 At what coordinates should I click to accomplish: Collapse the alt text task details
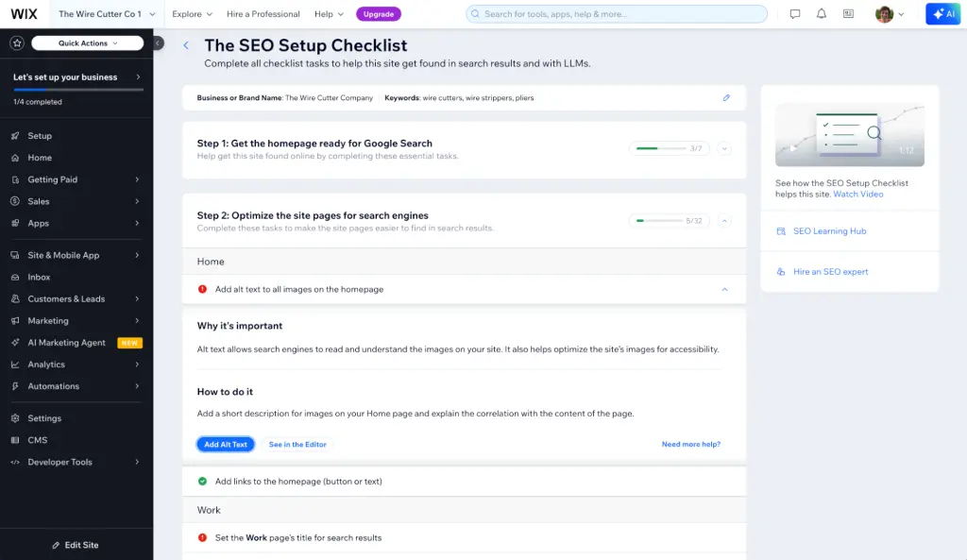(x=724, y=290)
